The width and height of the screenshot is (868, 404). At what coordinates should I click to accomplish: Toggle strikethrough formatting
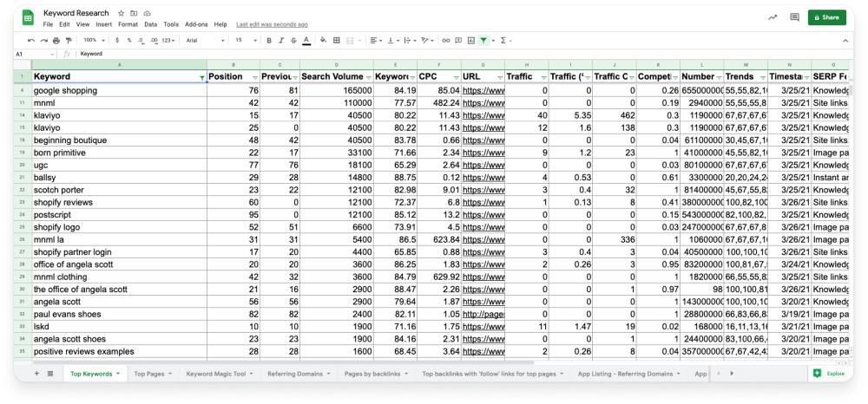[x=293, y=41]
